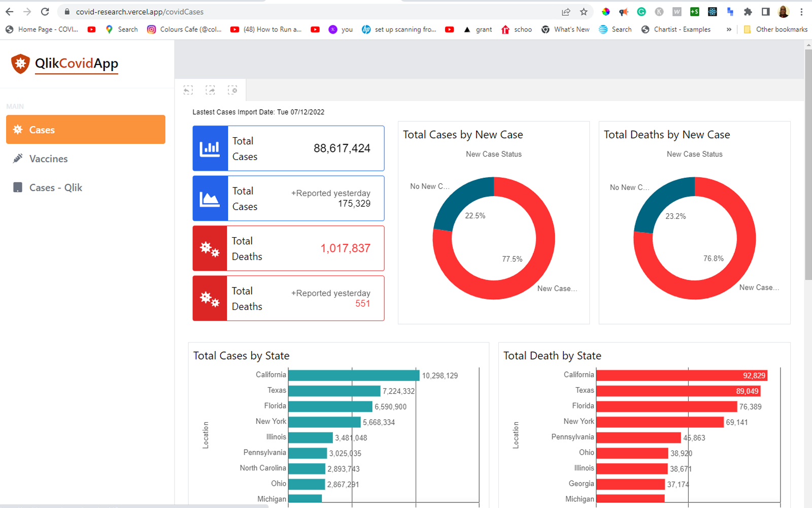Bookmark this page with the star icon
The width and height of the screenshot is (812, 508).
click(x=584, y=12)
